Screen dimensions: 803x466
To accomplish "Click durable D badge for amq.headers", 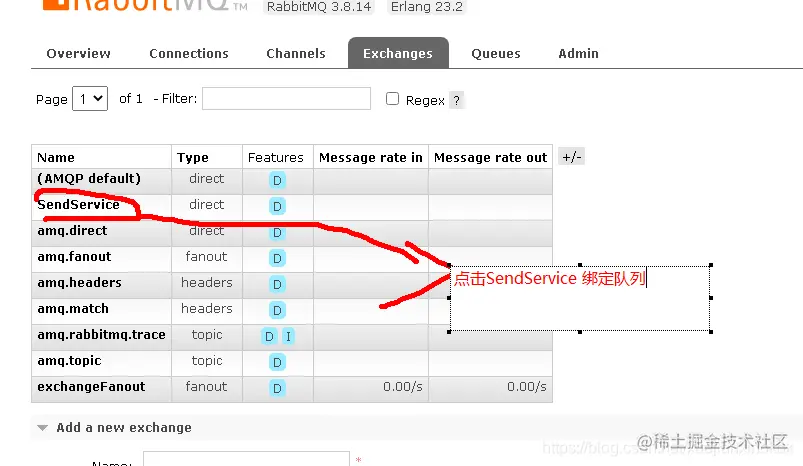I will coord(277,284).
